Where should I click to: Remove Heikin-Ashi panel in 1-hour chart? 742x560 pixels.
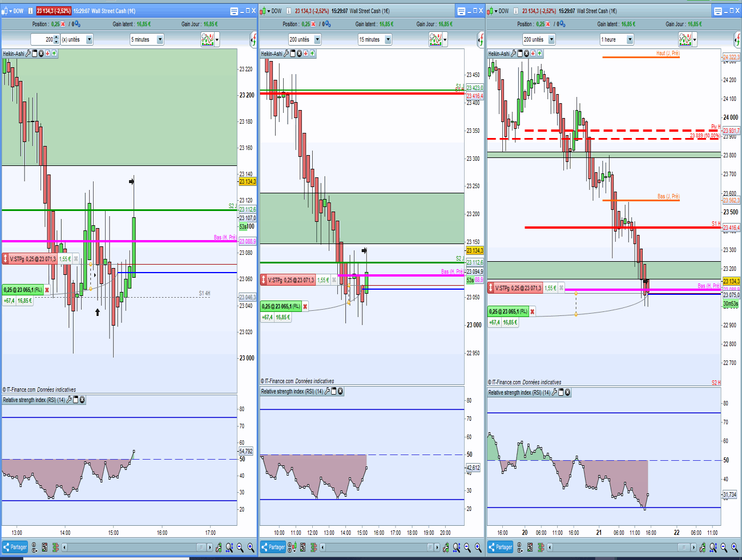(526, 54)
